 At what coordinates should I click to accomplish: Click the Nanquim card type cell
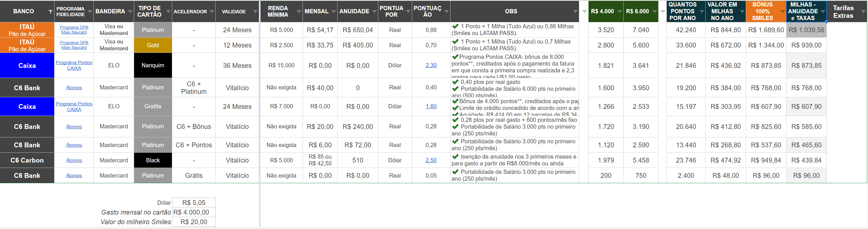click(x=153, y=65)
